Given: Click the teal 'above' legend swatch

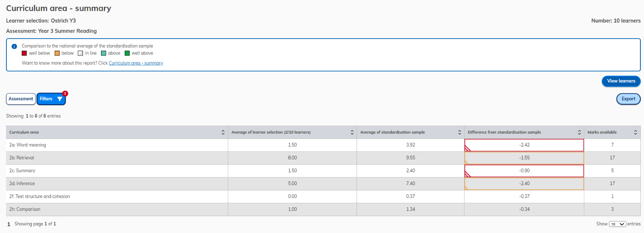Looking at the screenshot, I should tap(103, 53).
